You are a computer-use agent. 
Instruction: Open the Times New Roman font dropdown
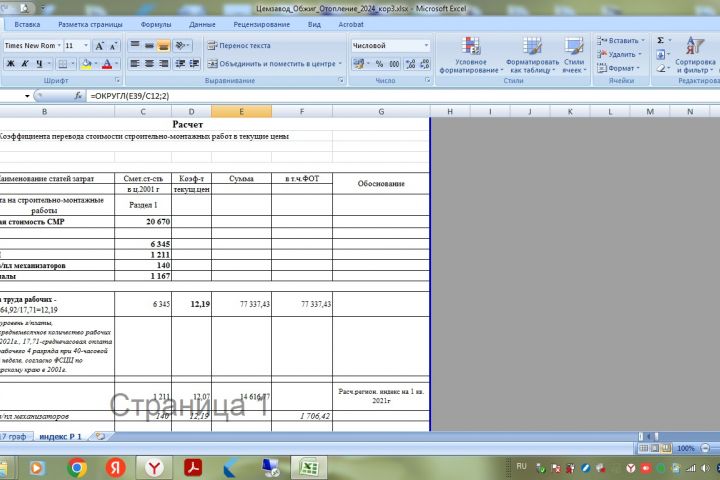59,45
